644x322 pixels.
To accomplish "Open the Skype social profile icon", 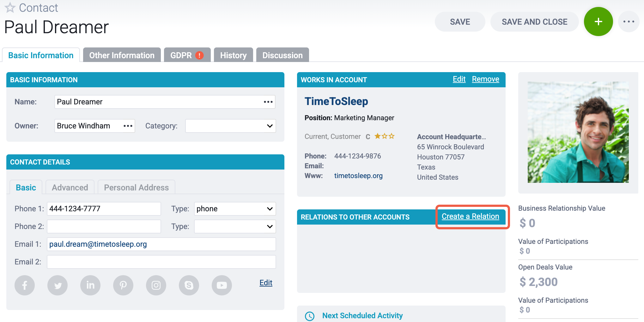I will [x=189, y=285].
